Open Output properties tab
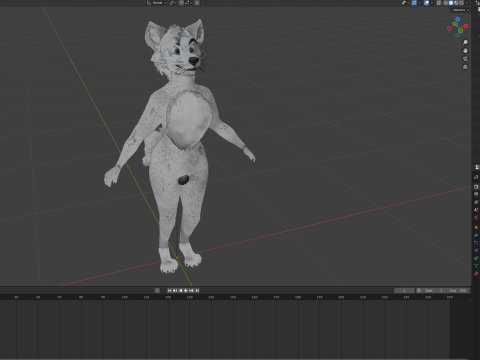Screen dimensions: 480x360 pyautogui.click(x=476, y=194)
